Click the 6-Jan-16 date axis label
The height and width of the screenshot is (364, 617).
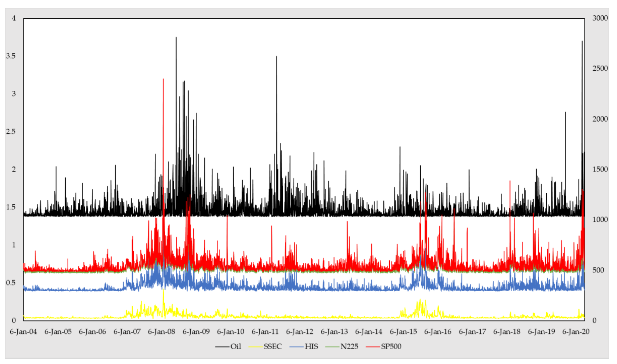click(x=438, y=332)
